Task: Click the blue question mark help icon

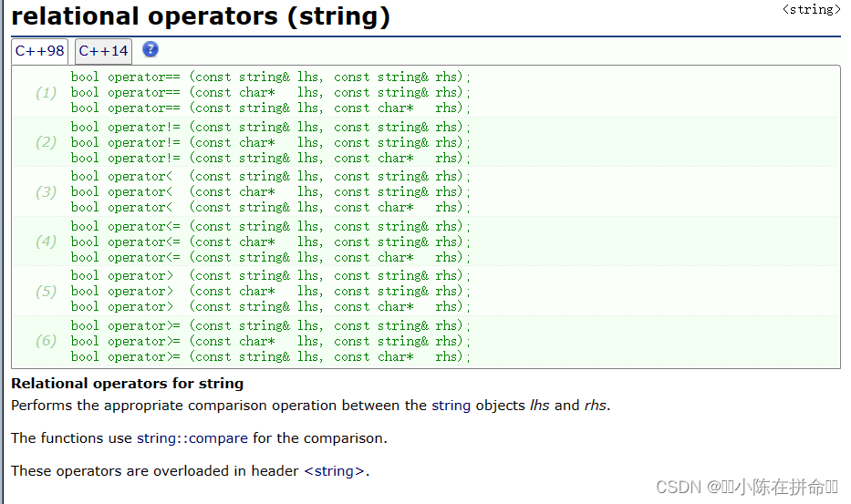Action: click(x=150, y=50)
